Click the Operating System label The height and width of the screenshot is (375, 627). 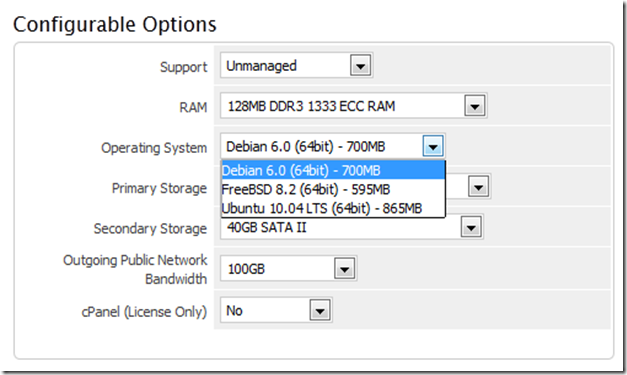pos(154,148)
